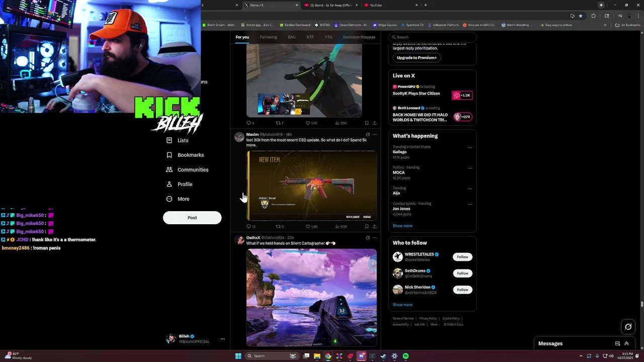This screenshot has width=644, height=362.
Task: Switch to the For you tab
Action: (x=242, y=37)
